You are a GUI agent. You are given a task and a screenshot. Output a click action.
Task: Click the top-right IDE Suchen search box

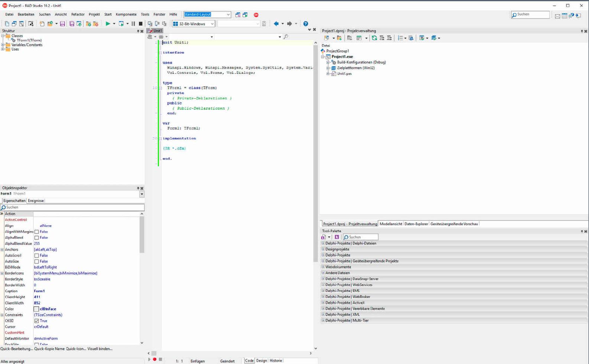(x=530, y=14)
